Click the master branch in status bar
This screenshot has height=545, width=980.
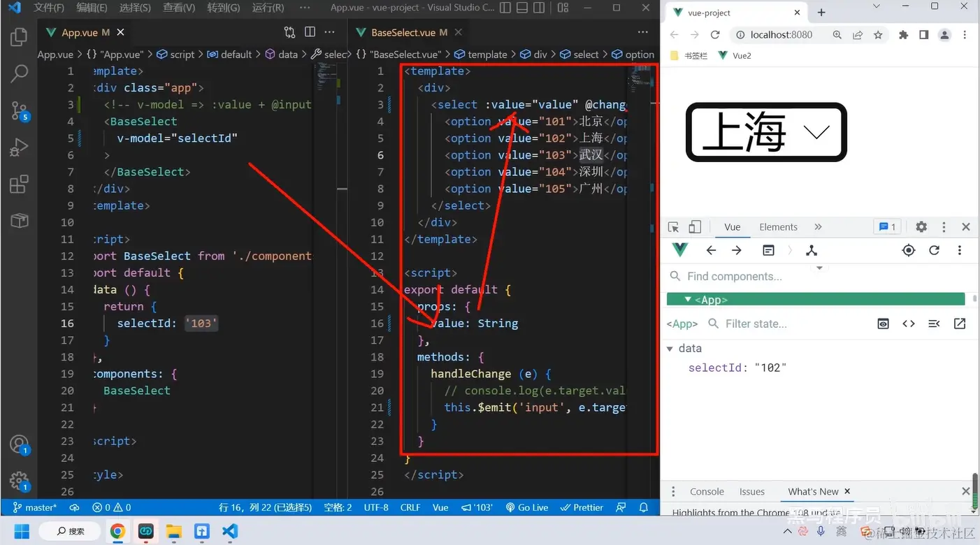point(35,507)
